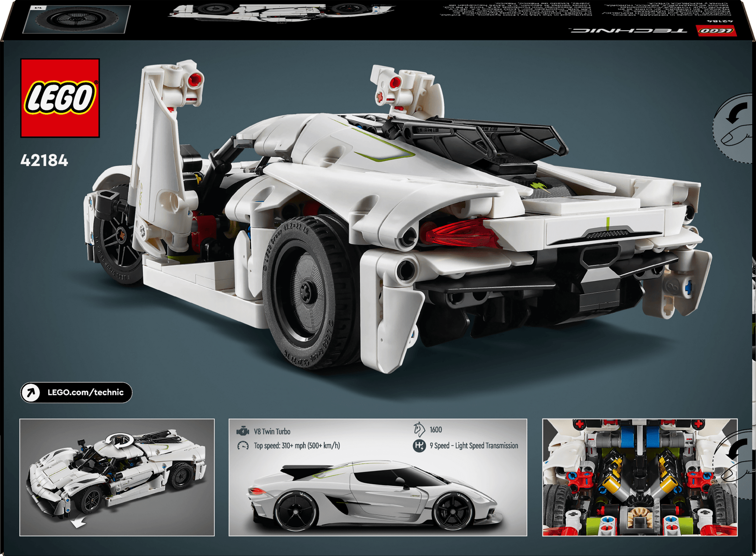756x556 pixels.
Task: Click the green ghost logo on engine cover
Action: tap(539, 186)
